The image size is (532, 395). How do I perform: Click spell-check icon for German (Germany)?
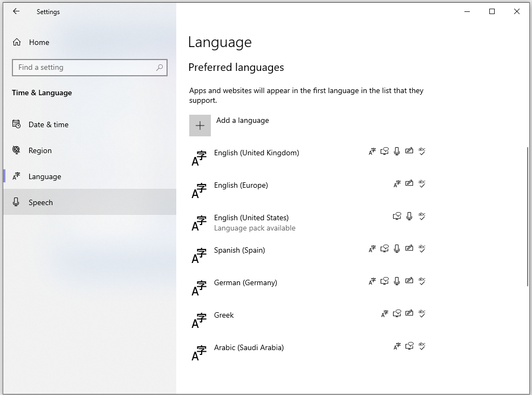pyautogui.click(x=422, y=281)
